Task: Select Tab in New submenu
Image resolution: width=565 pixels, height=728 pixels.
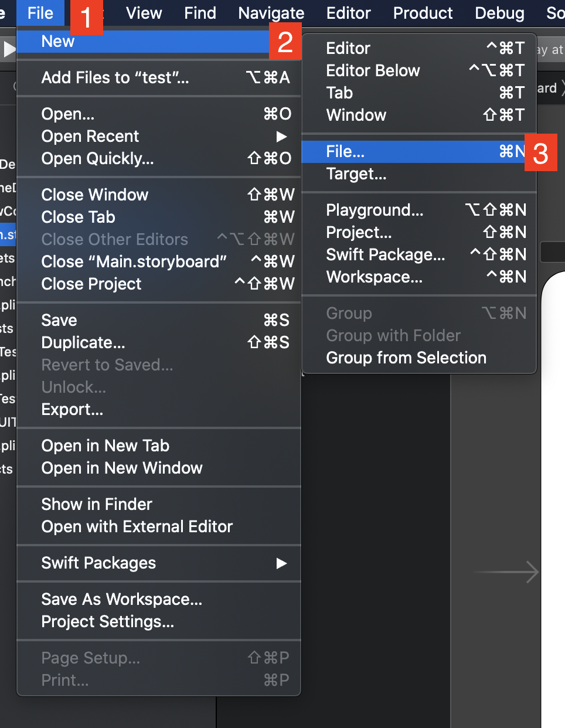Action: tap(419, 93)
